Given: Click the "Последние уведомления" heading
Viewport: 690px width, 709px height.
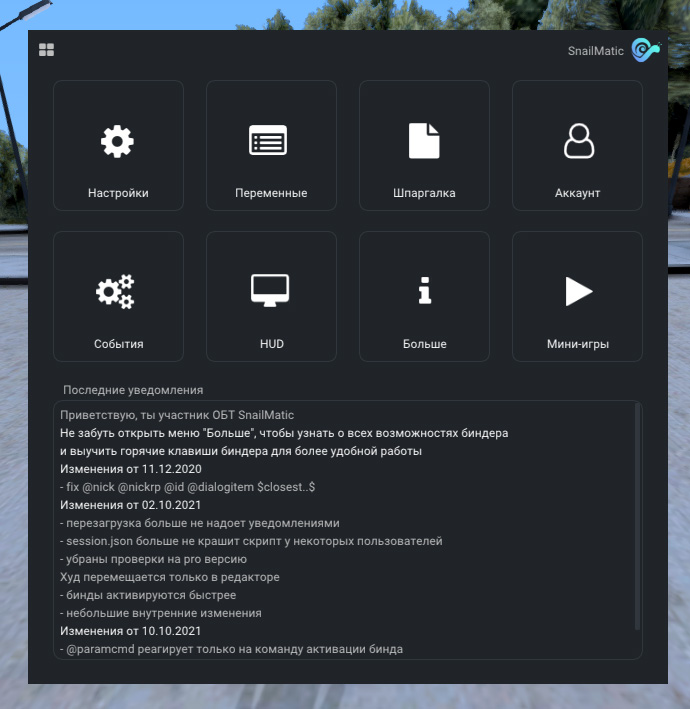Looking at the screenshot, I should coord(133,390).
